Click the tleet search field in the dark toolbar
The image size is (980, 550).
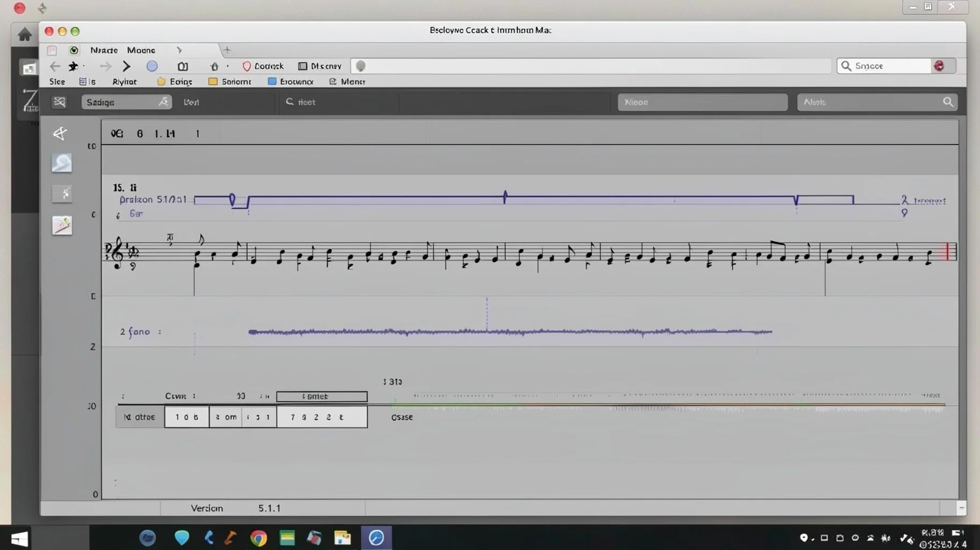pos(338,102)
